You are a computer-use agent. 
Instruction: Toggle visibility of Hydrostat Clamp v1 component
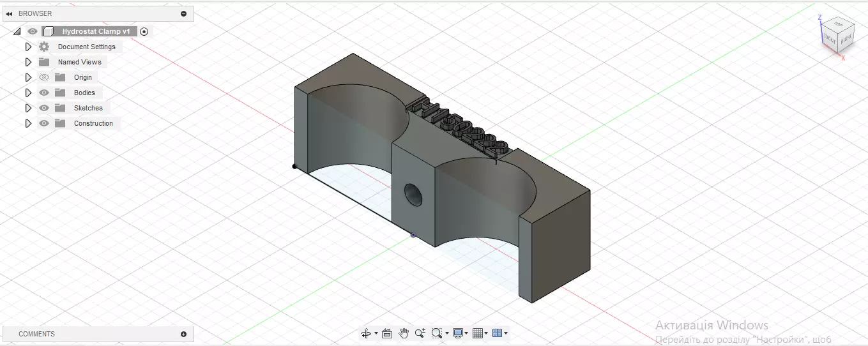coord(33,31)
